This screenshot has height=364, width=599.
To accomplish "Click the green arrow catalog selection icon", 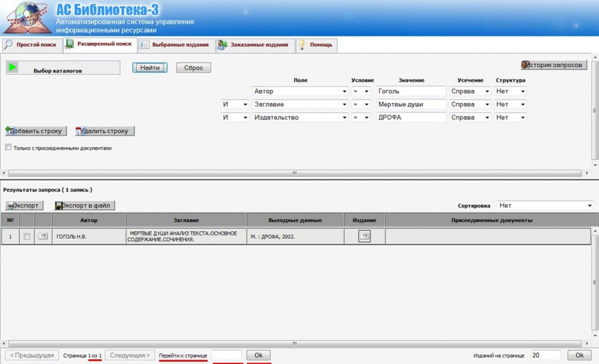I will point(13,67).
